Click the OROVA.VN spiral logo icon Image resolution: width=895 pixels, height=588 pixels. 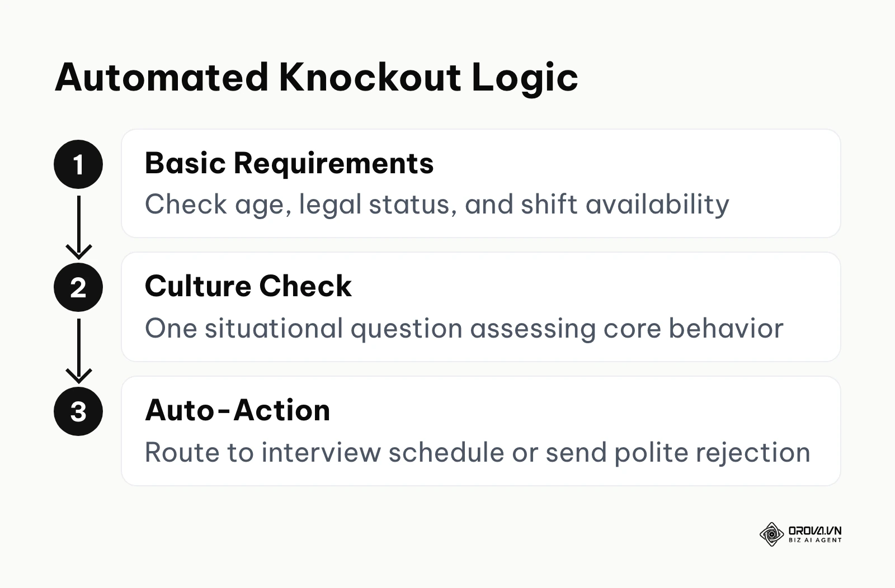coord(771,534)
